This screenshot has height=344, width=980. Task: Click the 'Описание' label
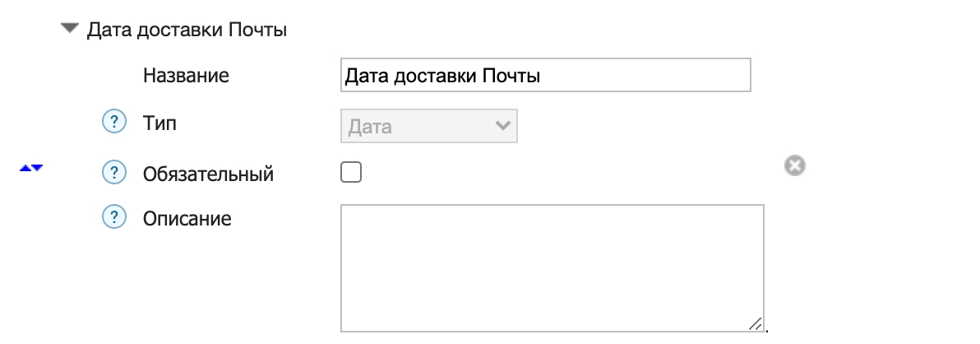187,219
